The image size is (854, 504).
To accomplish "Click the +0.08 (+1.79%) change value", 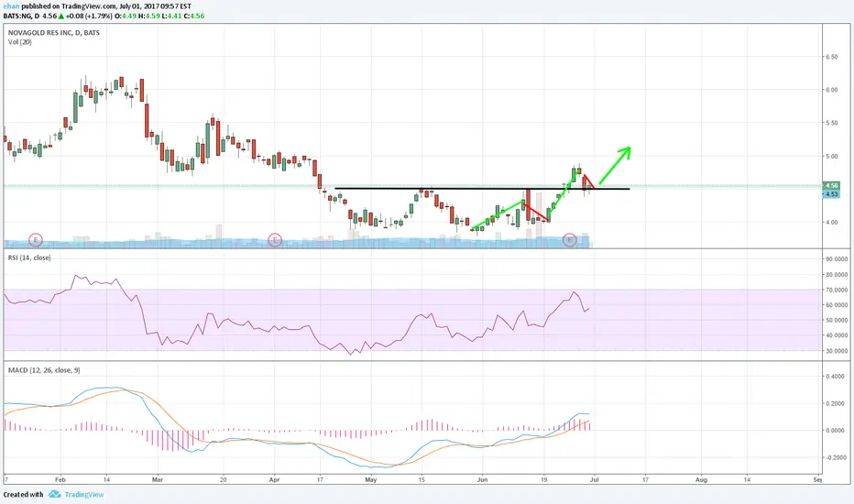I will (x=88, y=16).
